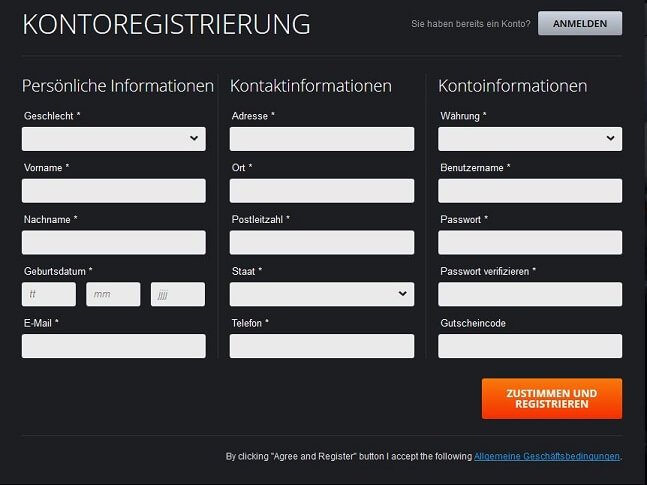Click the Persönliche Informationen heading
The image size is (647, 485).
[118, 86]
